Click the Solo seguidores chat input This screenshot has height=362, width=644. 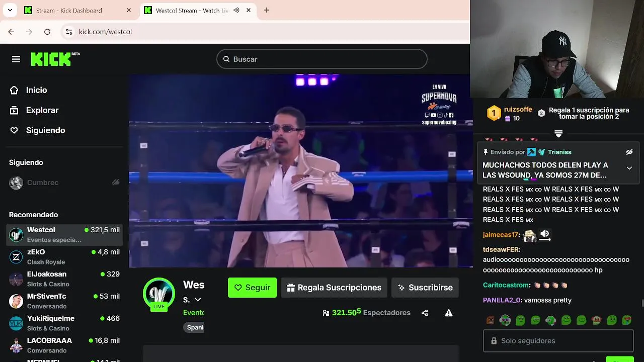click(x=558, y=341)
